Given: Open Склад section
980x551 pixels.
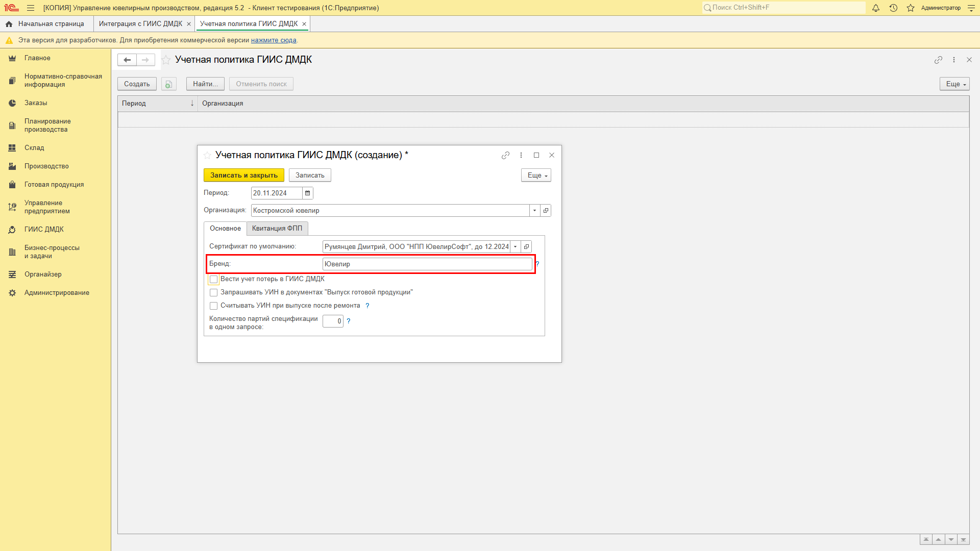Looking at the screenshot, I should tap(34, 148).
